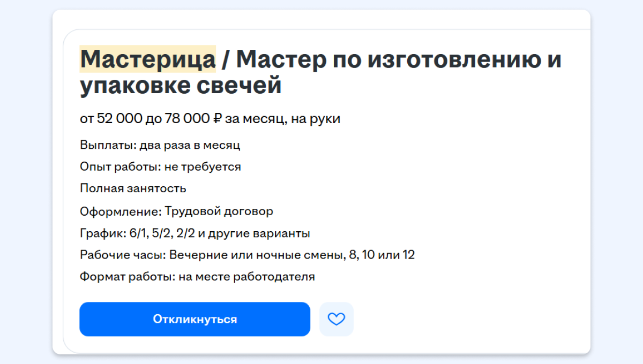Click the salary amount 78 000
643x364 pixels.
click(184, 119)
